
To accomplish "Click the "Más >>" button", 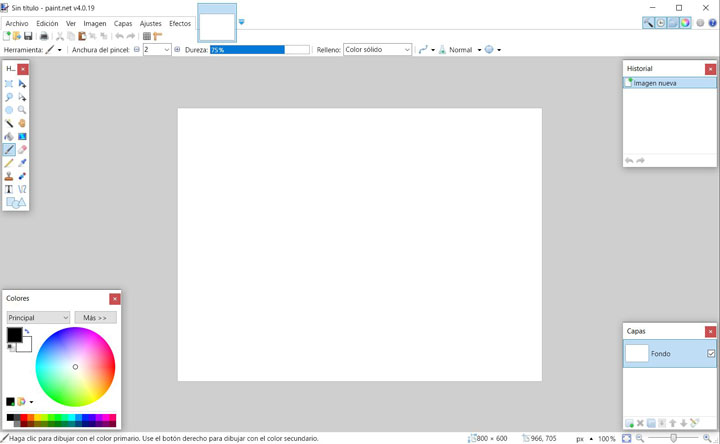I will [x=95, y=318].
